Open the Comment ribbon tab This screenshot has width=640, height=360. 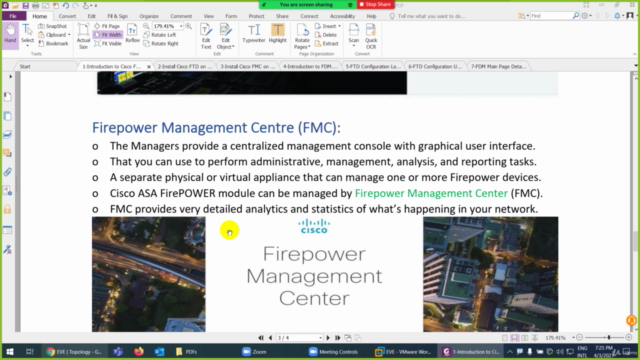click(181, 16)
